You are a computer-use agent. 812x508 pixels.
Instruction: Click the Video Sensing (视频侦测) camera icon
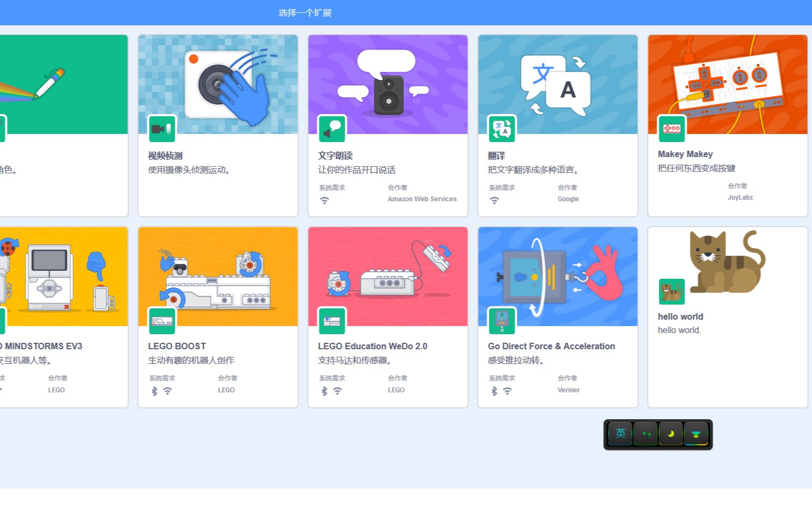(162, 129)
